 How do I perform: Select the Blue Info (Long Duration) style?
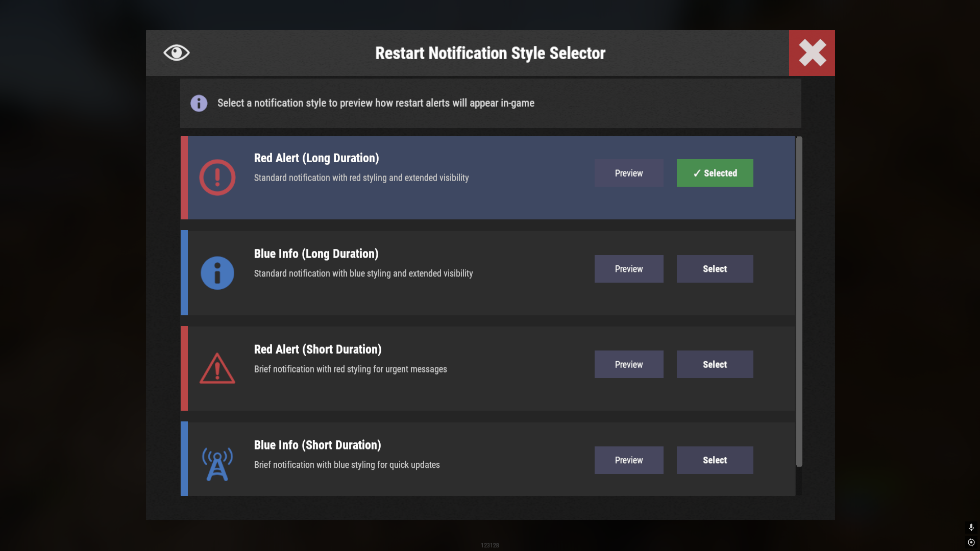click(715, 269)
